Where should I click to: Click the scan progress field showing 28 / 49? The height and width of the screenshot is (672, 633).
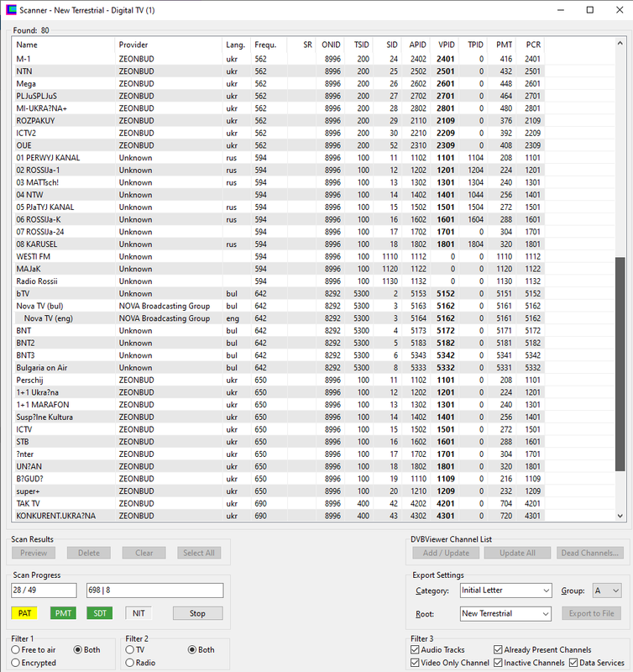pyautogui.click(x=44, y=591)
